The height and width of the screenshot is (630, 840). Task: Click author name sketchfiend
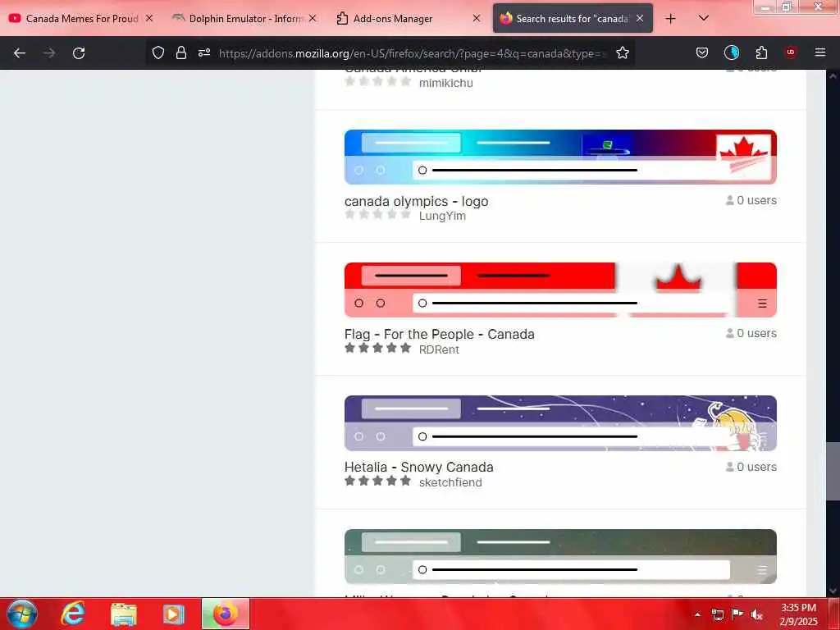point(450,482)
